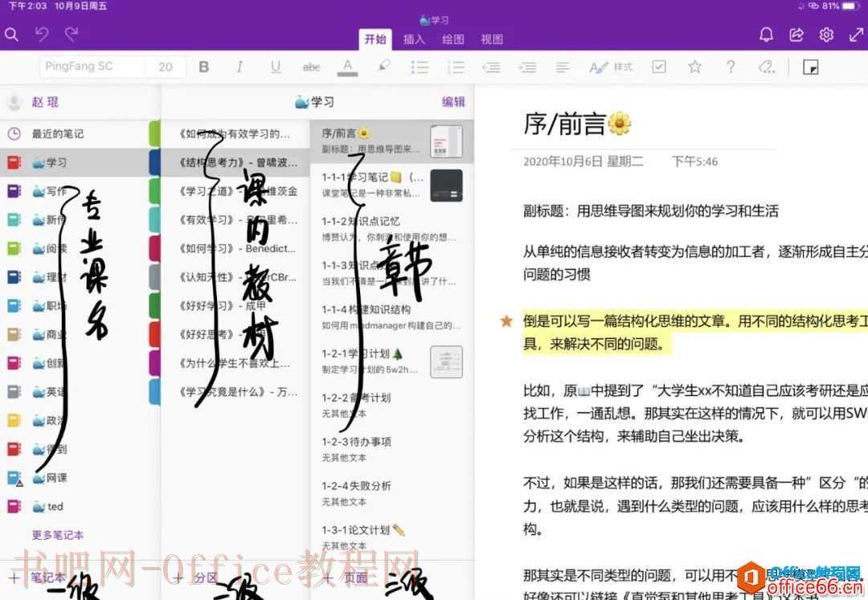Open page 1-1-1学习笔记

pos(392,185)
